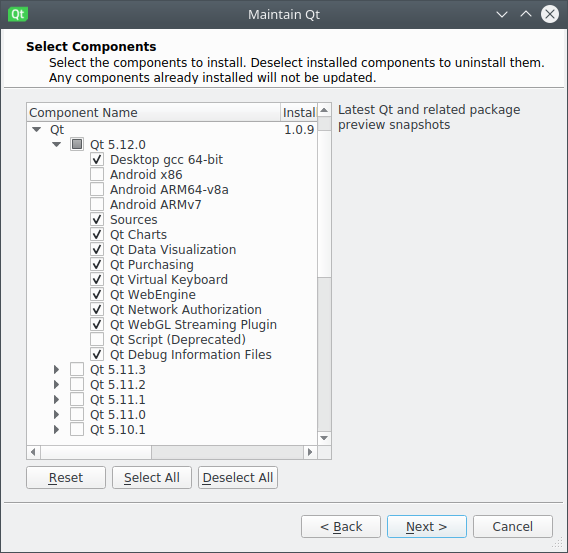Image resolution: width=568 pixels, height=553 pixels.
Task: Minimize the Maintain Qt window
Action: [x=502, y=14]
